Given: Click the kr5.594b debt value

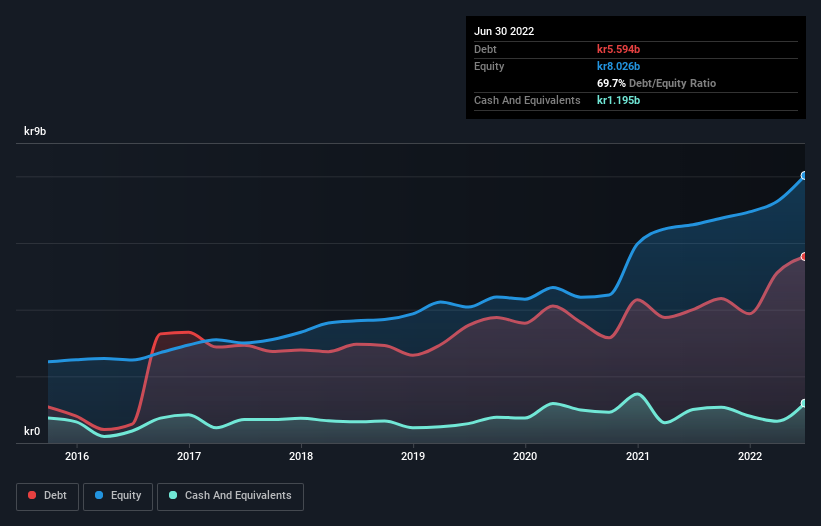Looking at the screenshot, I should (618, 49).
